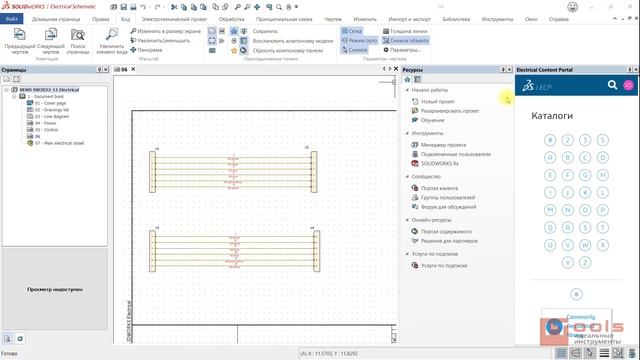The image size is (640, 360).
Task: Collapse the Сообщество section
Action: (x=407, y=176)
